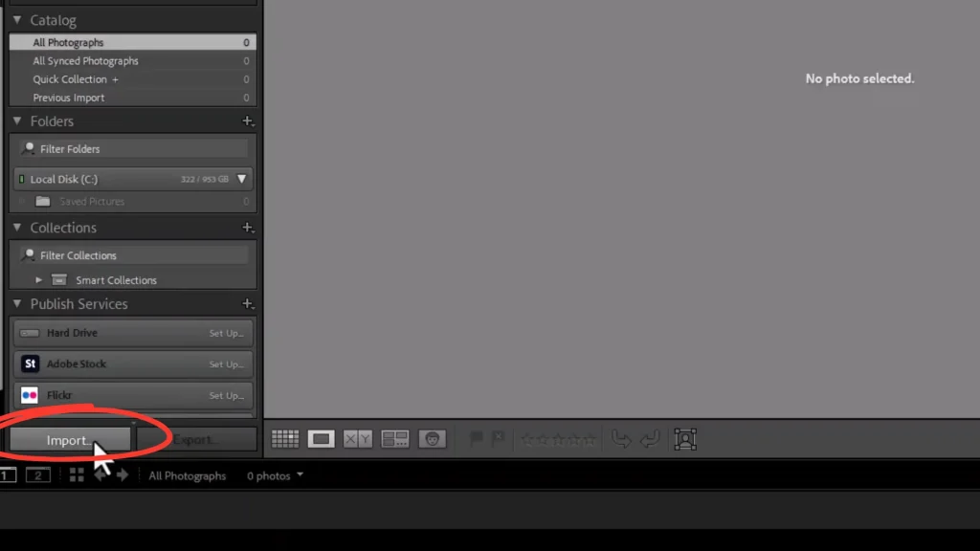Select Previous Import
Screen dimensions: 980x551
pos(132,98)
